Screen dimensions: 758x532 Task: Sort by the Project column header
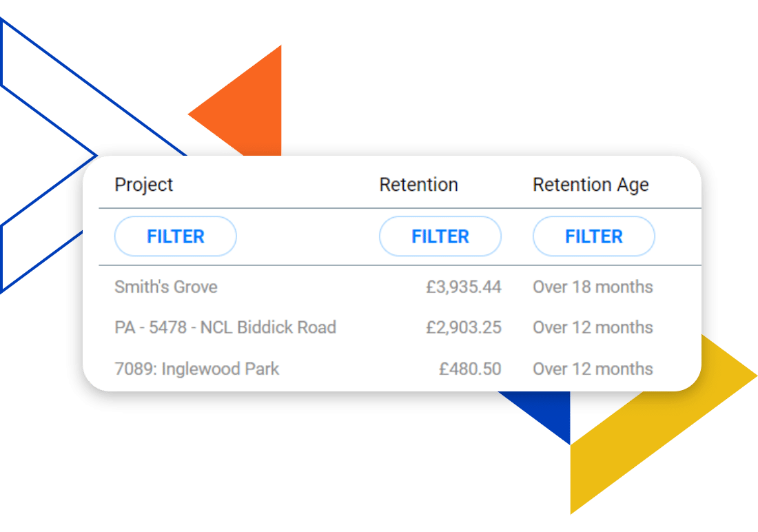(144, 185)
